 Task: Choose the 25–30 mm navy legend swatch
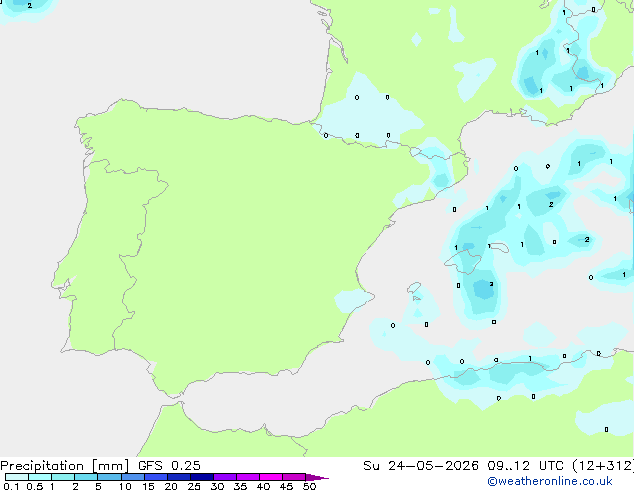(202, 477)
